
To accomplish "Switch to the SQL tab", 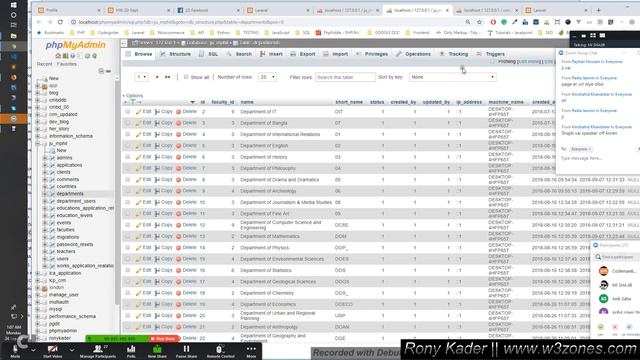I will 209,54.
